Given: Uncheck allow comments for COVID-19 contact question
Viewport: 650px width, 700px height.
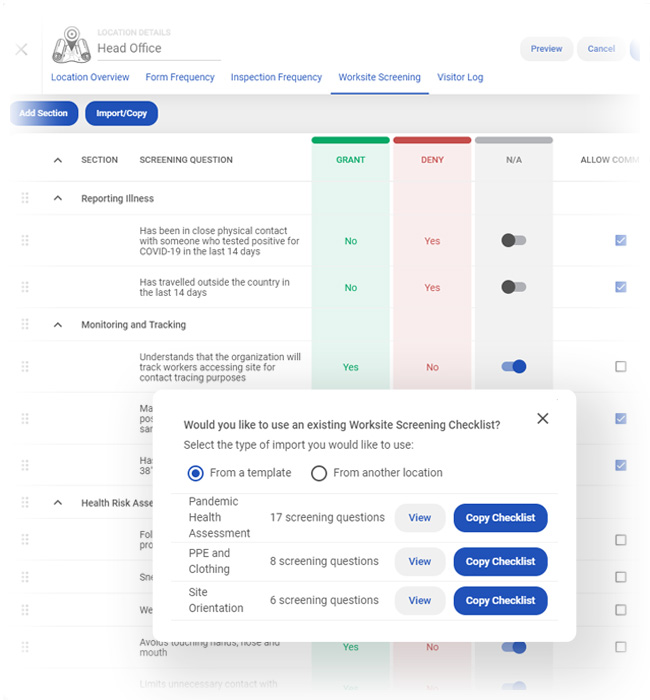Looking at the screenshot, I should (x=621, y=240).
